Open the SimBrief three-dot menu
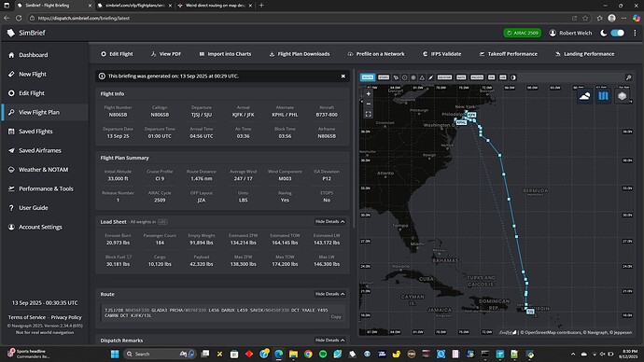This screenshot has width=644, height=362. tap(635, 33)
